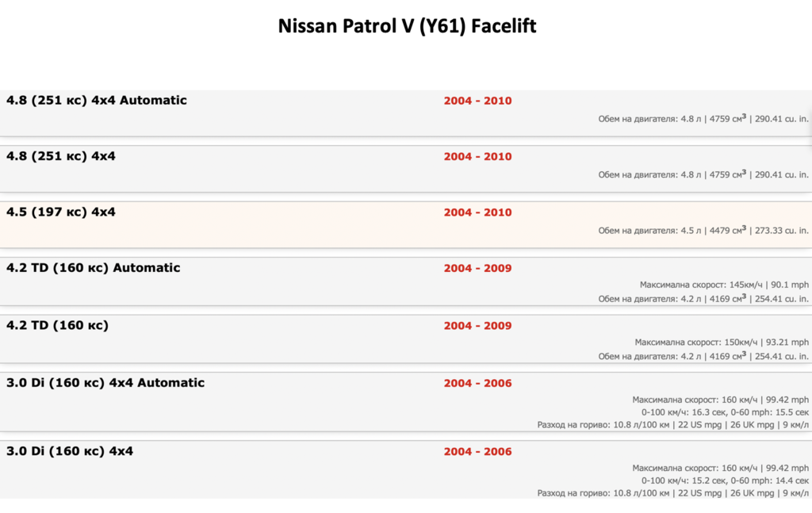Image resolution: width=812 pixels, height=513 pixels.
Task: Click 2004 - 2009 years for manual 4.2 TD
Action: point(477,326)
